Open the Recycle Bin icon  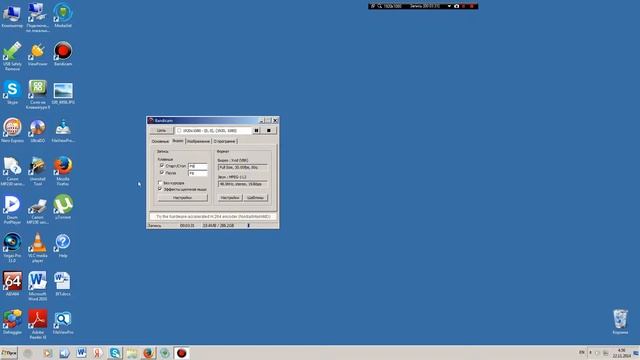point(620,322)
